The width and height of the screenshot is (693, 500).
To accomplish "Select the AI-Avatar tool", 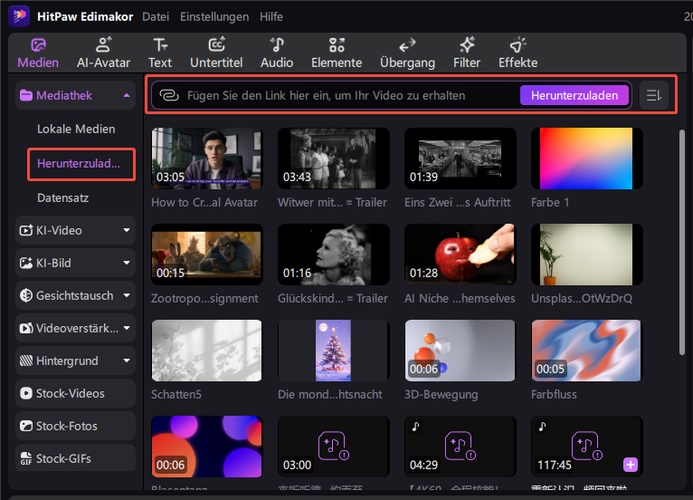I will click(103, 52).
